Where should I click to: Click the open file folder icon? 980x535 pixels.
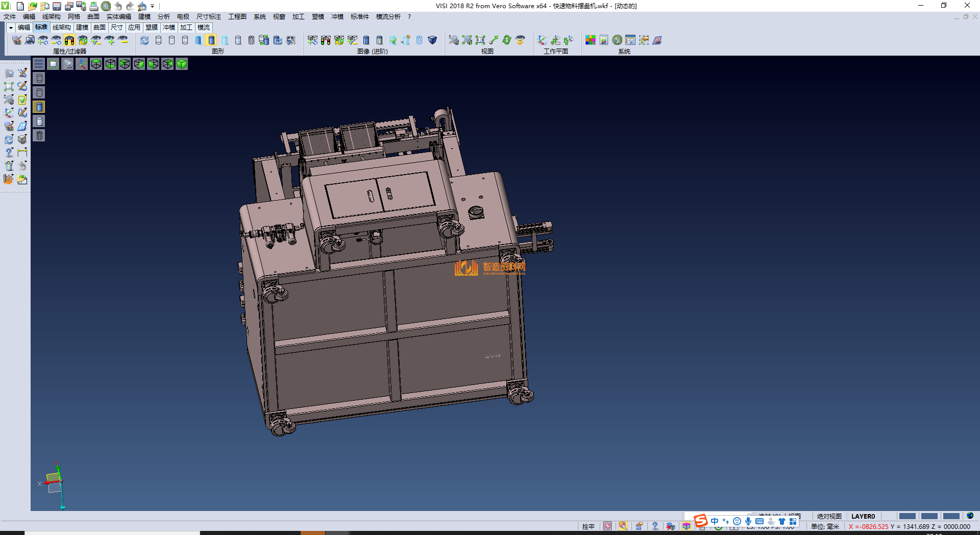click(32, 6)
